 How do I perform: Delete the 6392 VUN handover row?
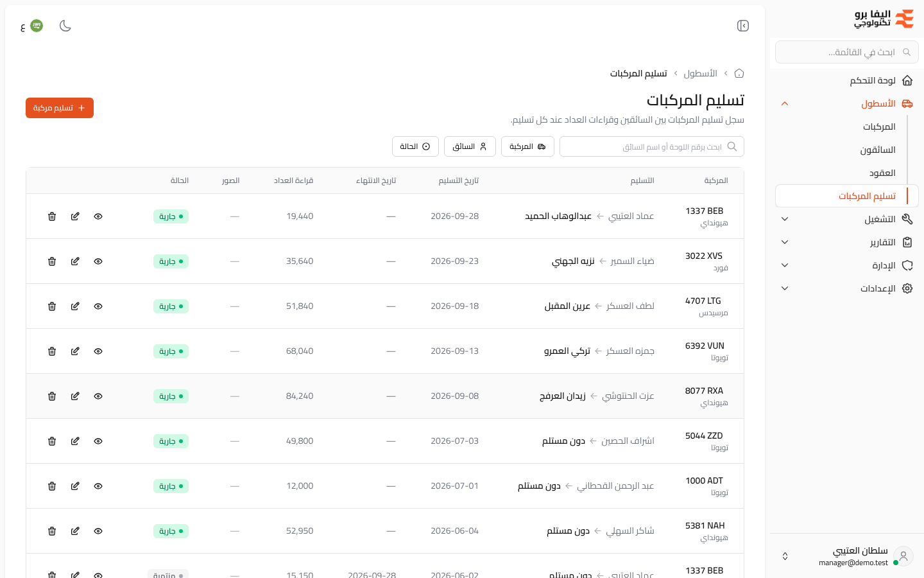[52, 351]
